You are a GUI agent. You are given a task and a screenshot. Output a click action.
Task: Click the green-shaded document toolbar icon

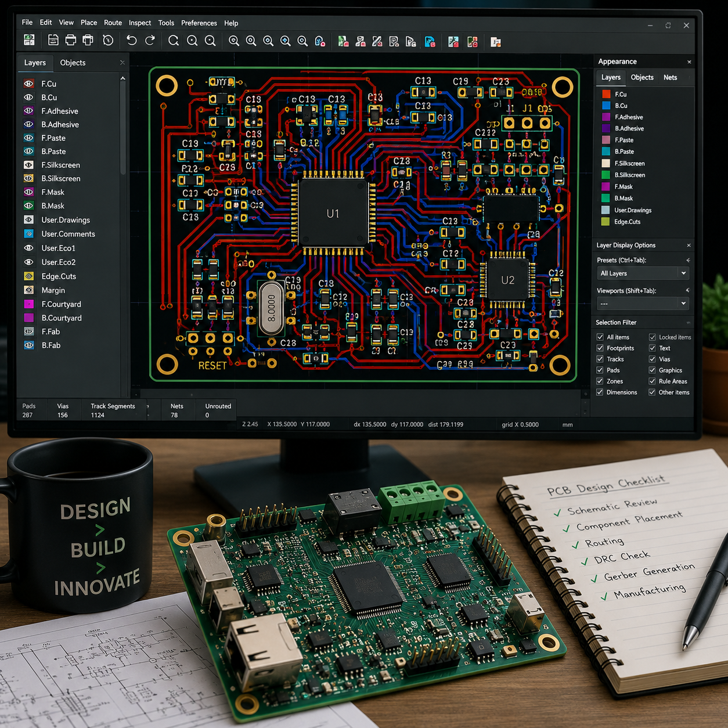point(343,41)
